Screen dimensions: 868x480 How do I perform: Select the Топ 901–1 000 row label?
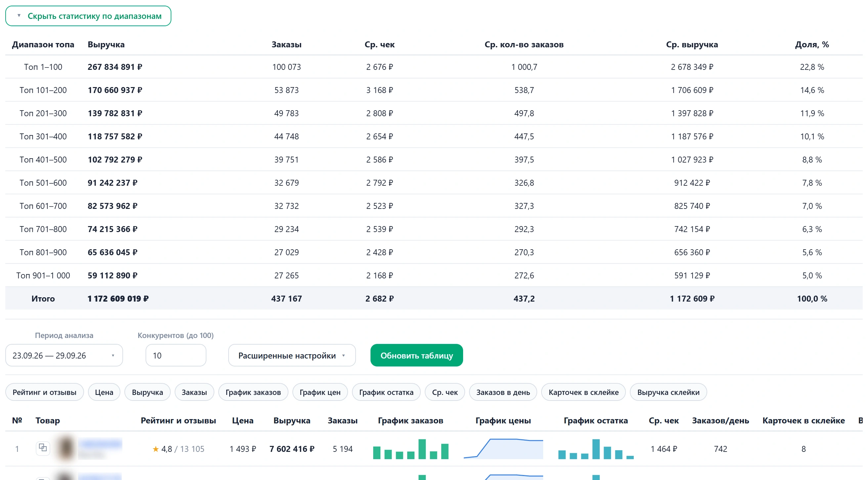tap(43, 275)
